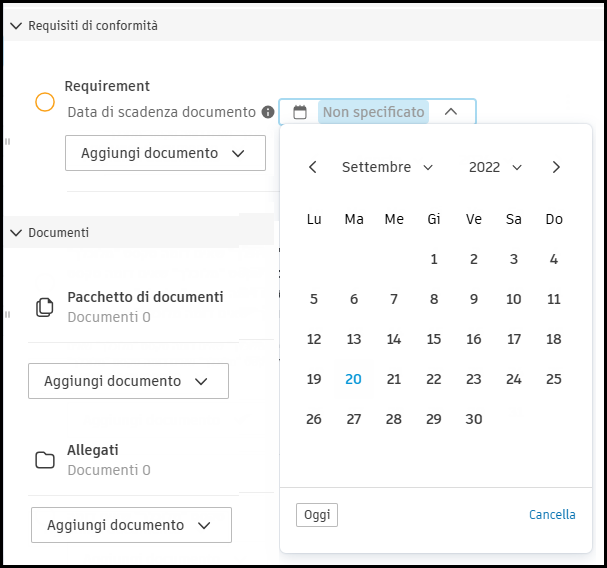Go to next month arrow
This screenshot has width=607, height=568.
(x=556, y=167)
